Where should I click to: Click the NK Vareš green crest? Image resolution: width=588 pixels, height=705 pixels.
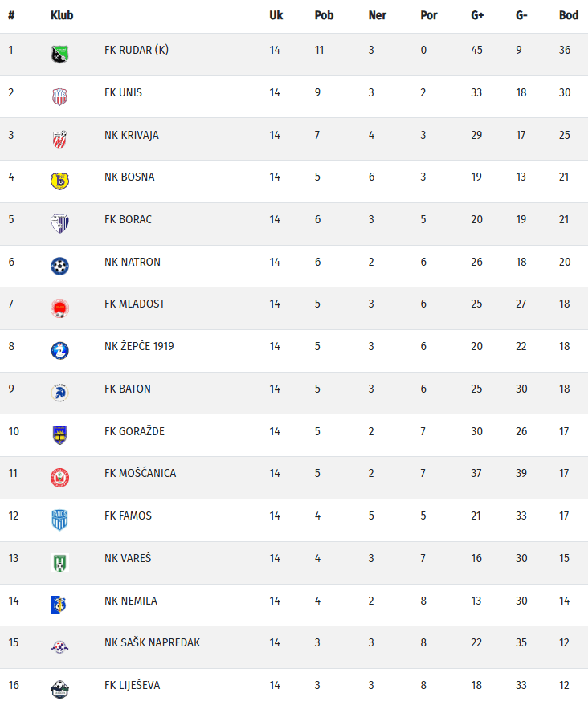[60, 562]
